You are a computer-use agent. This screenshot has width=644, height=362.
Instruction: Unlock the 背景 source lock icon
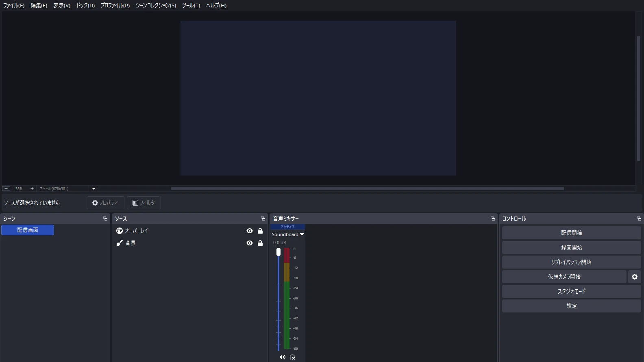point(260,243)
